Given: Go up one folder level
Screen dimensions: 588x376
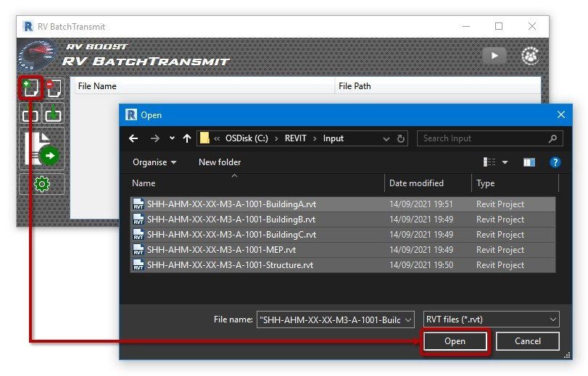Looking at the screenshot, I should click(x=187, y=138).
